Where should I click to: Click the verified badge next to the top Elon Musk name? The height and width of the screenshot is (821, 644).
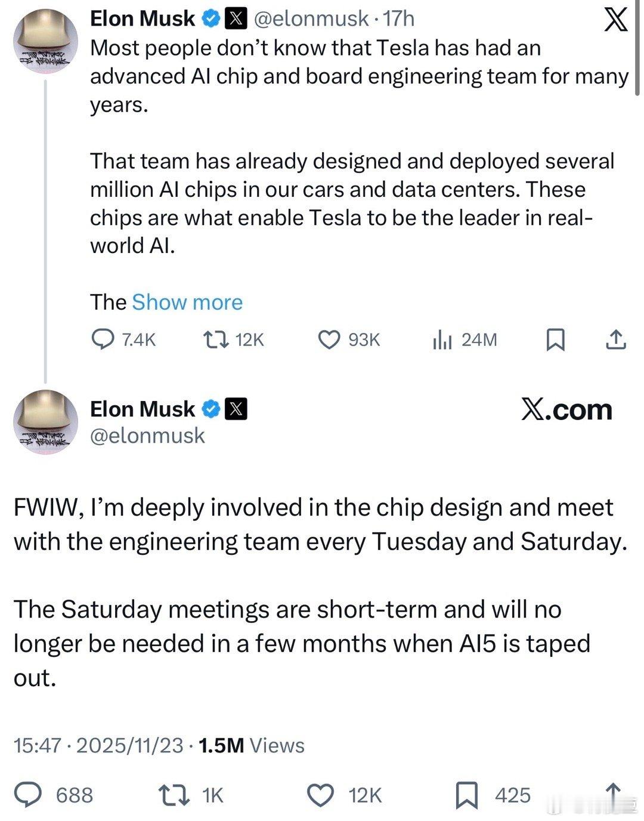coord(210,20)
